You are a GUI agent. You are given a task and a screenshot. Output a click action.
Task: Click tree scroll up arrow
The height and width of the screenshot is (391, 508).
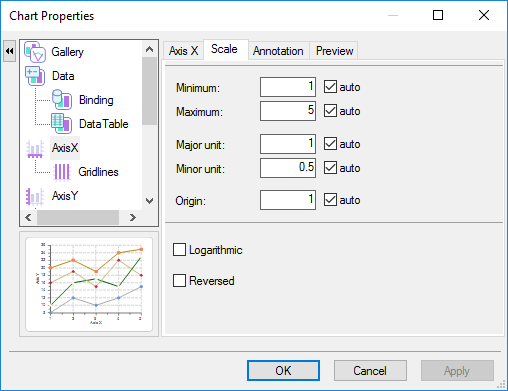tap(149, 49)
